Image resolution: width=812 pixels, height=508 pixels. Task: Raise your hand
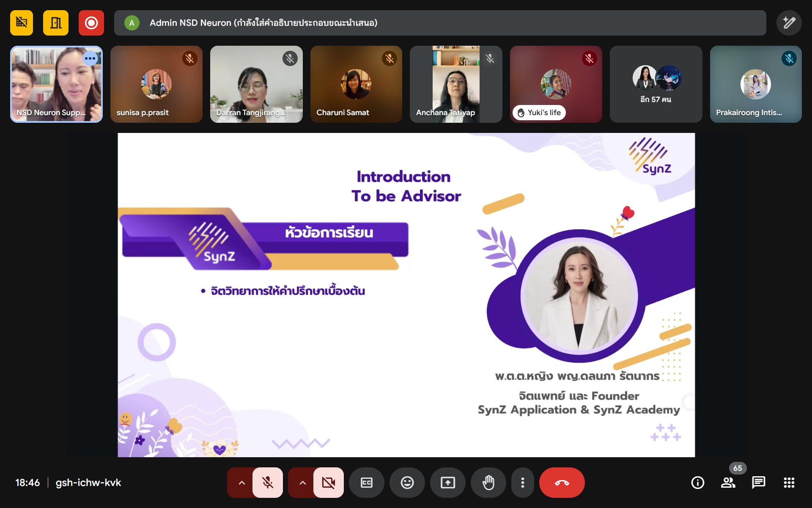pyautogui.click(x=488, y=483)
